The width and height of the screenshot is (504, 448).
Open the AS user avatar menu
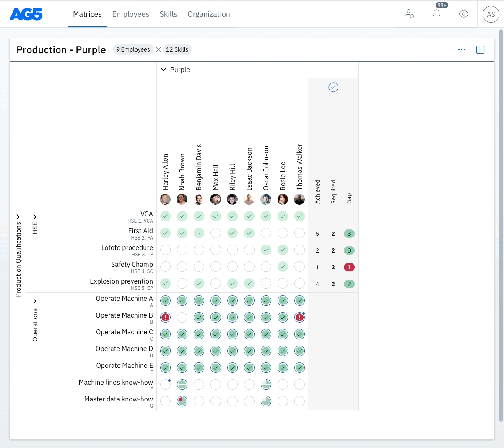491,14
